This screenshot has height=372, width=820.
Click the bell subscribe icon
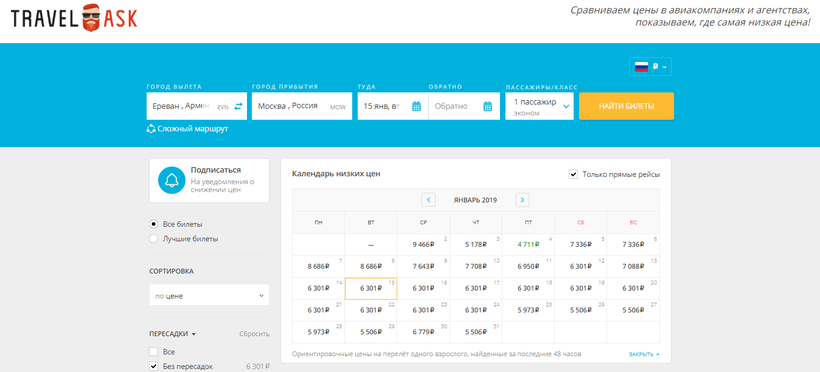point(172,180)
